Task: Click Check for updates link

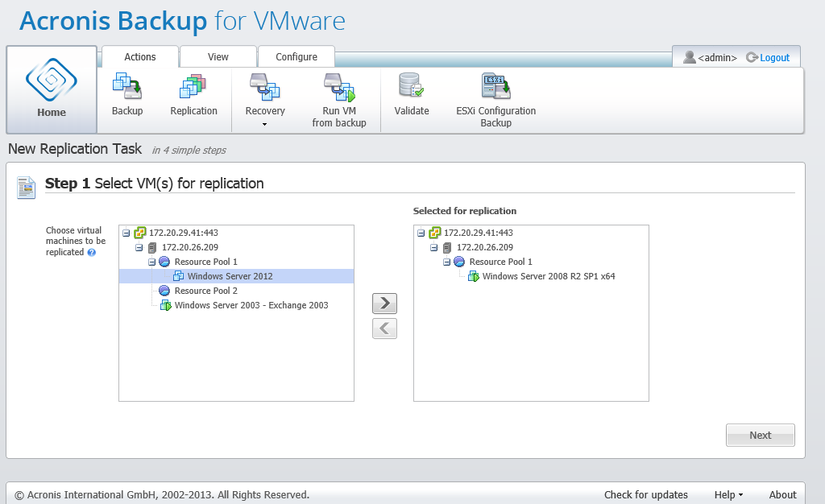Action: pos(645,494)
